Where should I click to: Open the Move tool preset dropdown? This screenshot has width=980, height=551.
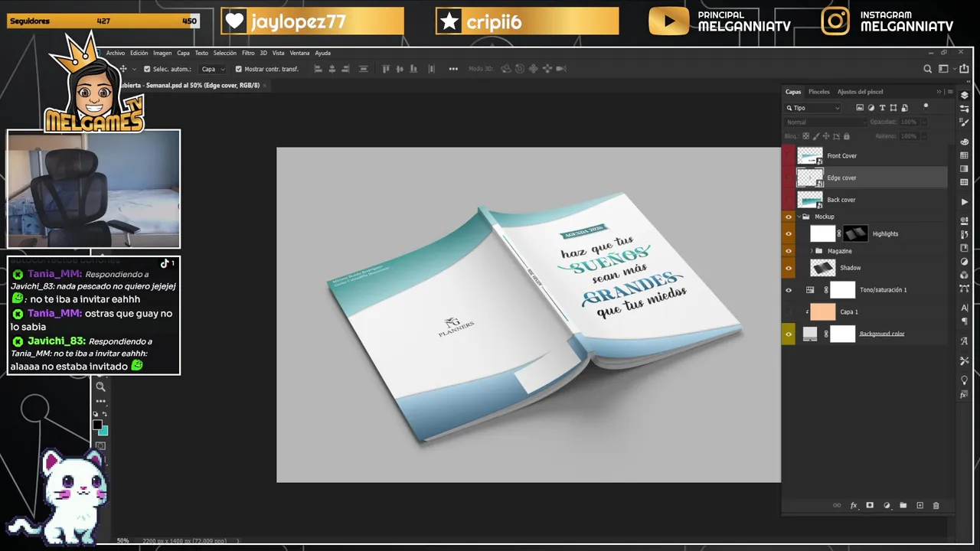(134, 69)
